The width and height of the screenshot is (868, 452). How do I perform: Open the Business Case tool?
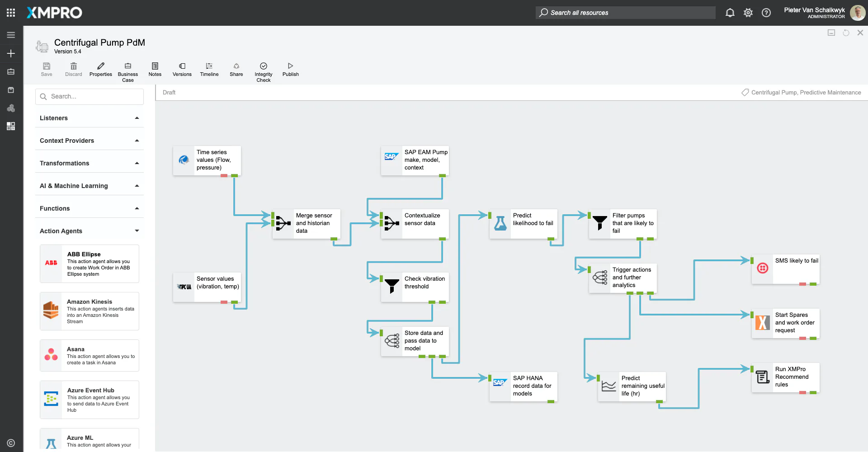click(128, 72)
